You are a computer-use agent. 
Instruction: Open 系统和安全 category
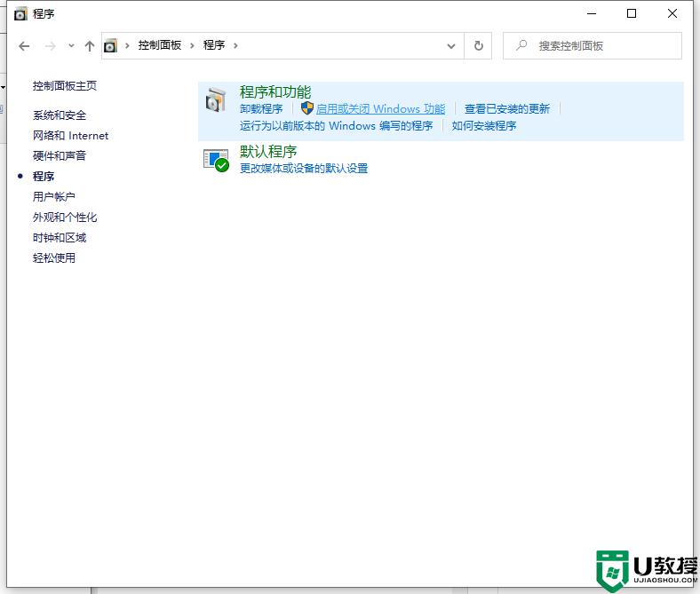point(60,115)
